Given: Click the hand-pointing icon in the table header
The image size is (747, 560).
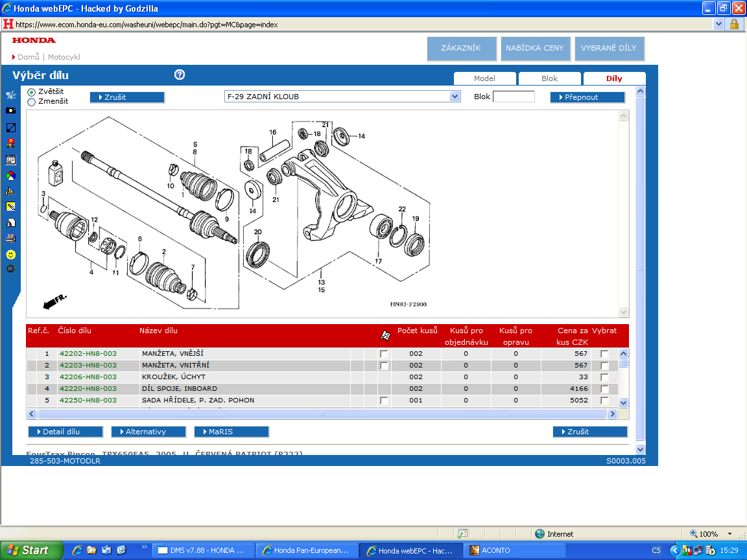Looking at the screenshot, I should tap(385, 336).
